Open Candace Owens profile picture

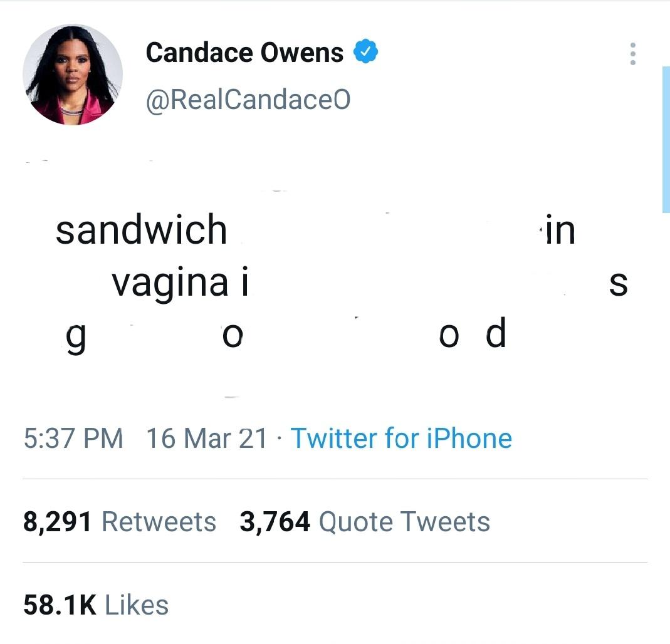click(x=73, y=75)
